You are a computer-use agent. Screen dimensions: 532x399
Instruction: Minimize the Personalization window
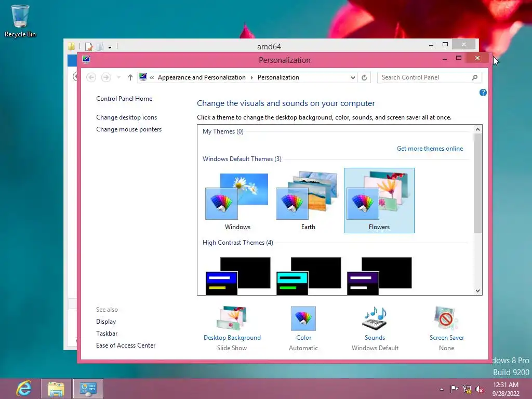point(445,59)
